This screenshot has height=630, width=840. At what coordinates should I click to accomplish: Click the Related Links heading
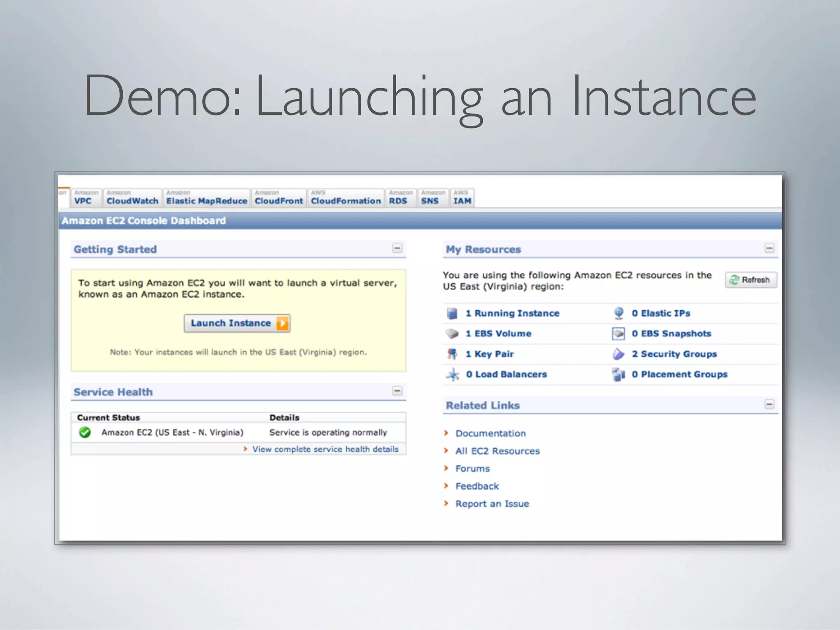pyautogui.click(x=483, y=406)
